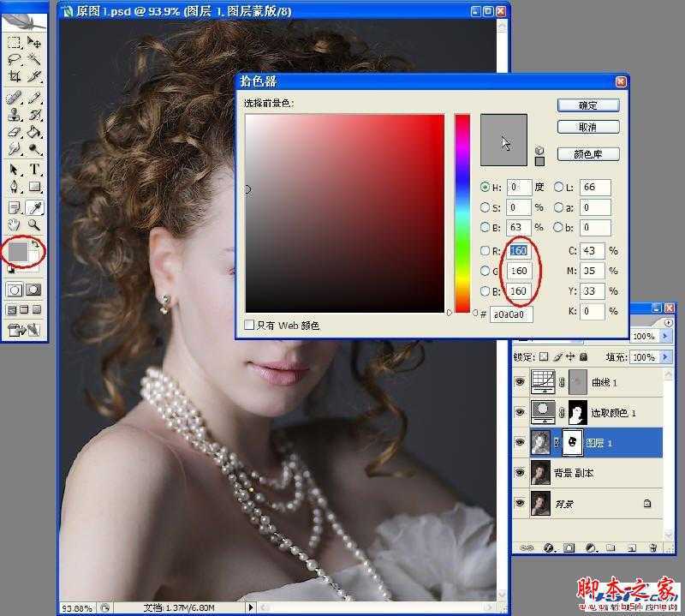The width and height of the screenshot is (685, 616).
Task: Swap foreground and background colors
Action: (x=36, y=244)
